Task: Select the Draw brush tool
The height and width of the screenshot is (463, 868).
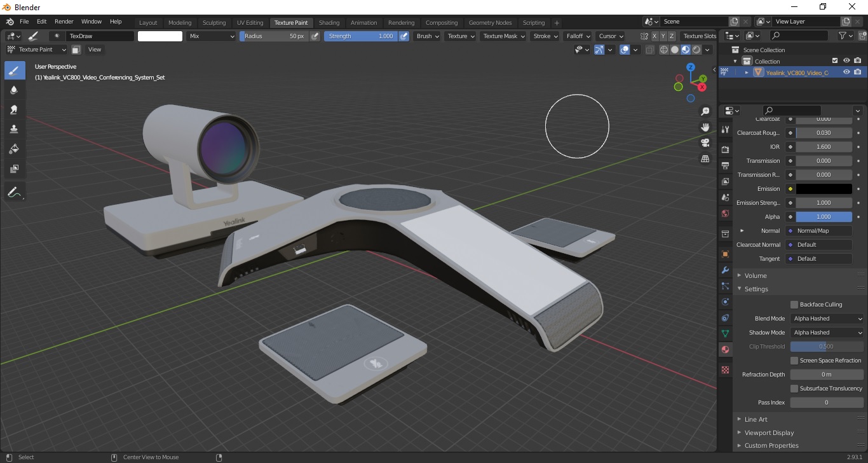Action: click(x=14, y=71)
